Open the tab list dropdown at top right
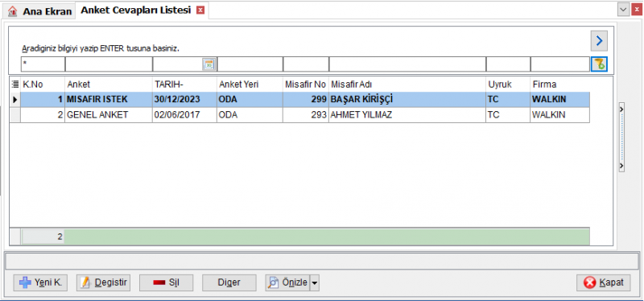The height and width of the screenshot is (301, 644). (623, 10)
